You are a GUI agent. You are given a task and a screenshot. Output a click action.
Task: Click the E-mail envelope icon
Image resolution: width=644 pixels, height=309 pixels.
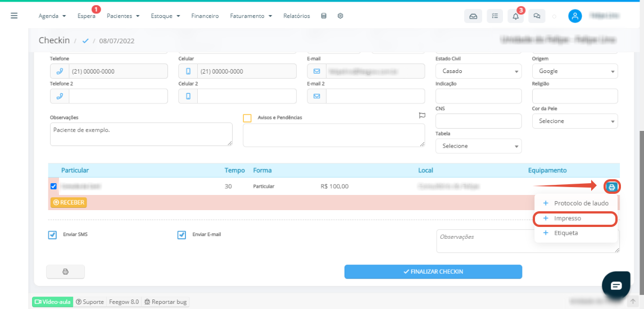(x=316, y=71)
